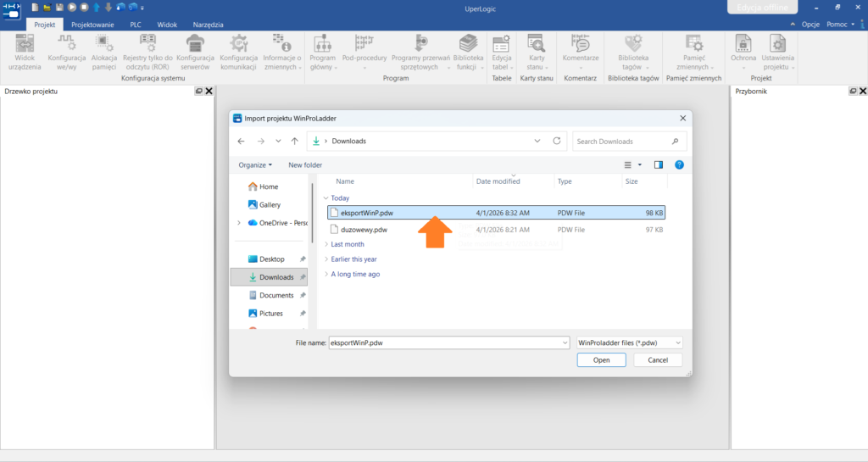The width and height of the screenshot is (868, 462).
Task: Open Konfiguracja serwerów
Action: coord(195,53)
